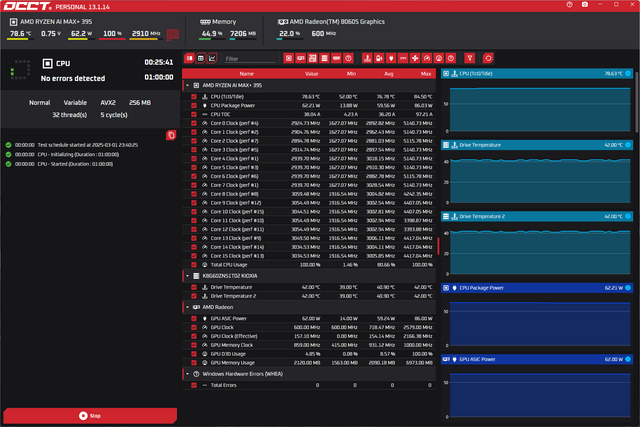
Task: Toggle the voltage sensor type filter
Action: (x=379, y=58)
